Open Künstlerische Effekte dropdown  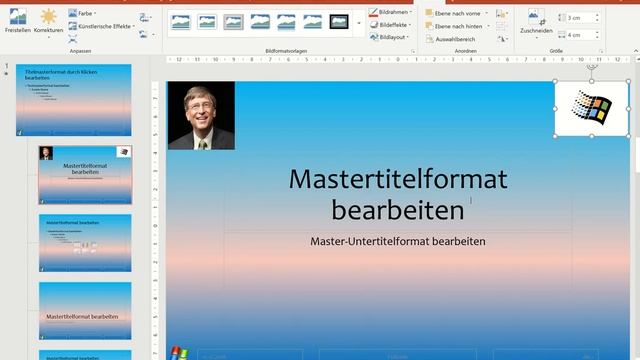[101, 26]
